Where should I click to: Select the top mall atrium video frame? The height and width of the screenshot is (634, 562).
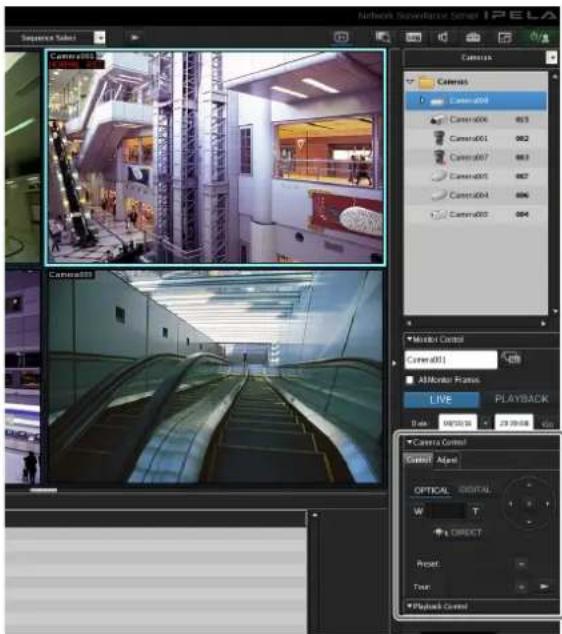pyautogui.click(x=216, y=157)
